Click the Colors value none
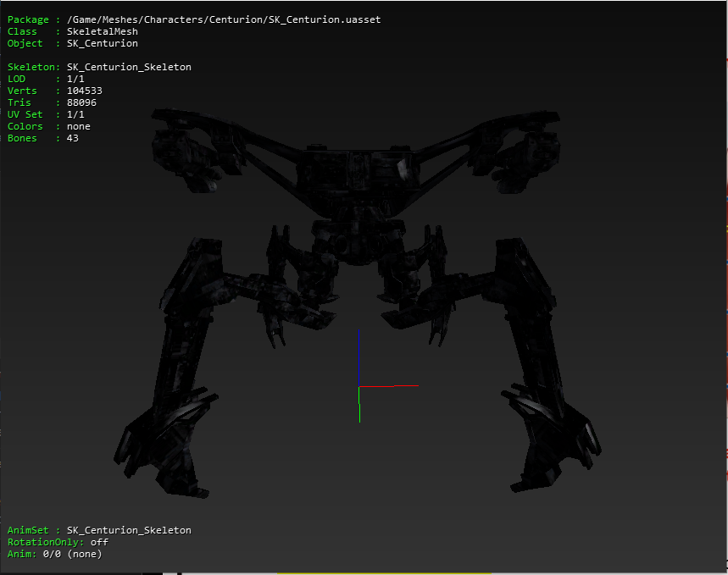 point(79,126)
